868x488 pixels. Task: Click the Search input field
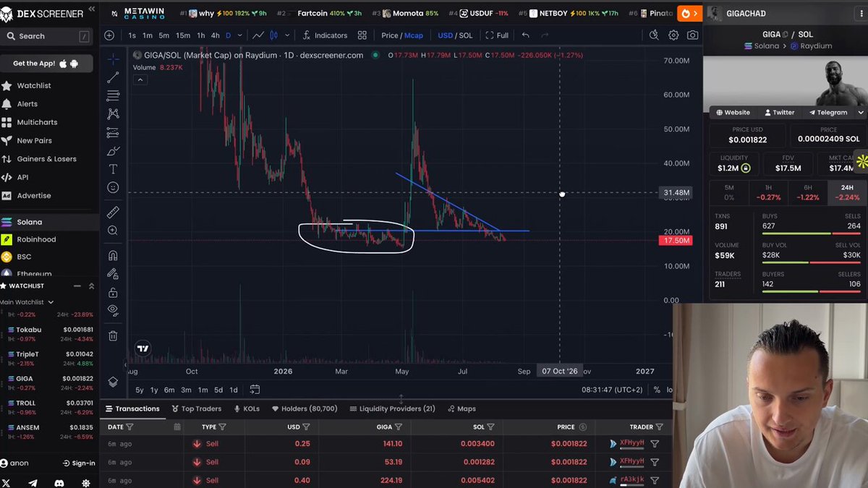coord(48,36)
